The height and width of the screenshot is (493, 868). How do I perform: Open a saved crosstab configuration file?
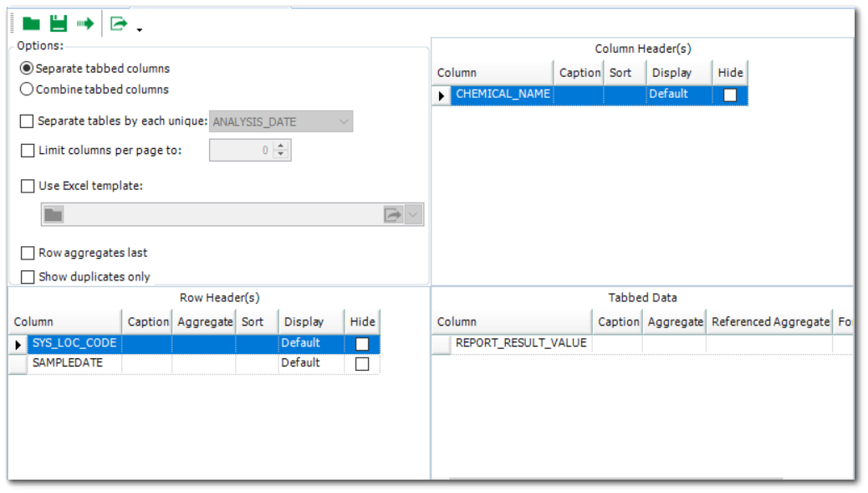click(33, 23)
